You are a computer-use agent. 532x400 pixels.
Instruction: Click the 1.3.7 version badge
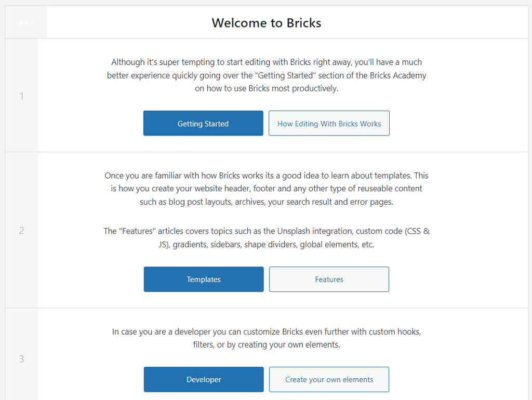(x=26, y=23)
